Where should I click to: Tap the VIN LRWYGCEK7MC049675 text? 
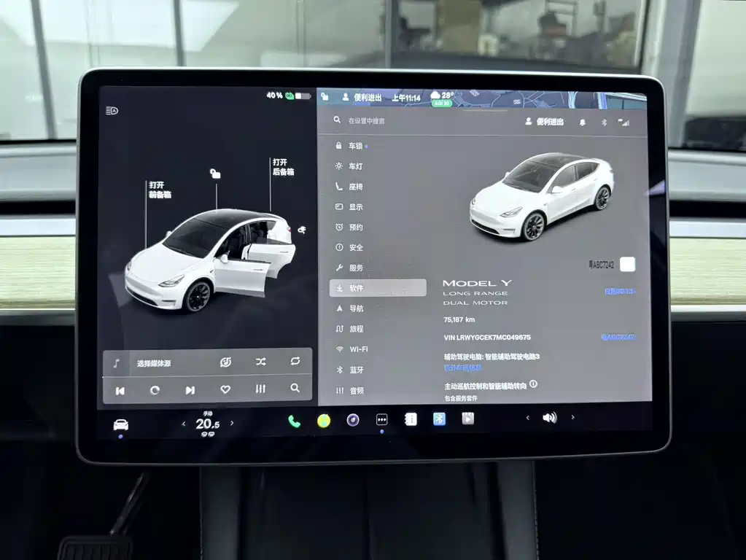[486, 338]
